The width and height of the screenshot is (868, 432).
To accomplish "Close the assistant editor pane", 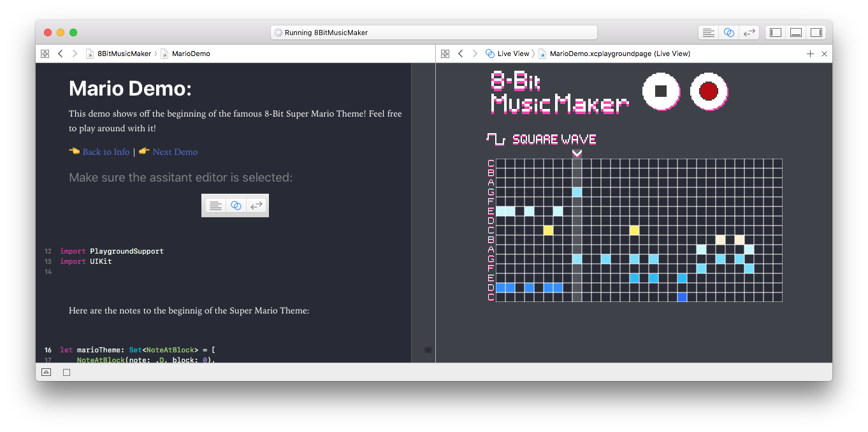I will tap(824, 54).
